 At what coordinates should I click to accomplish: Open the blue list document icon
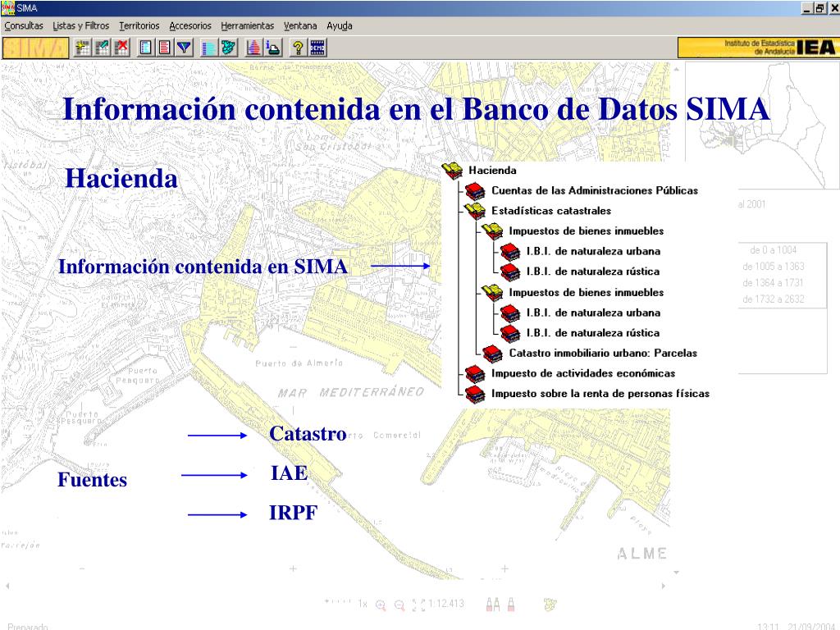click(145, 48)
